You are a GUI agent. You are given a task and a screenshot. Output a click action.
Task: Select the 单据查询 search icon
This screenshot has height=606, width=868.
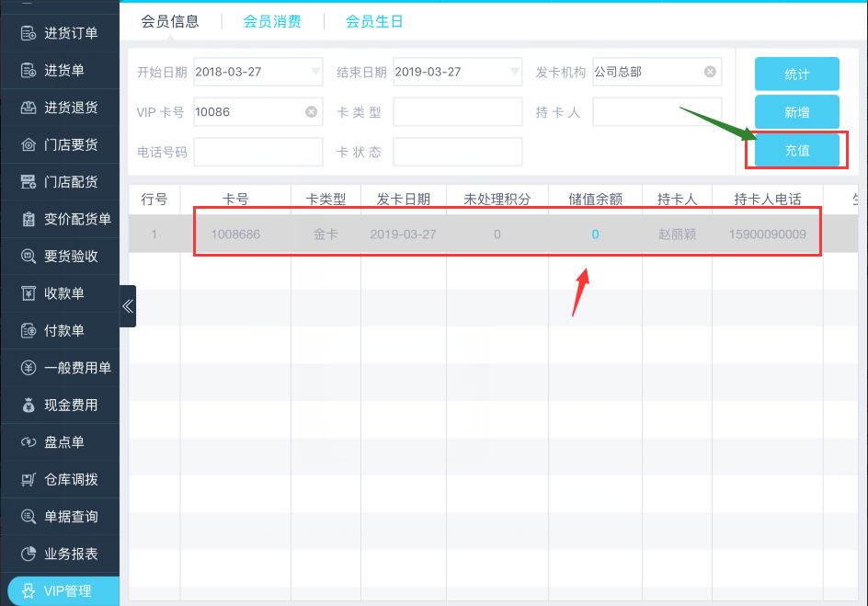[29, 517]
